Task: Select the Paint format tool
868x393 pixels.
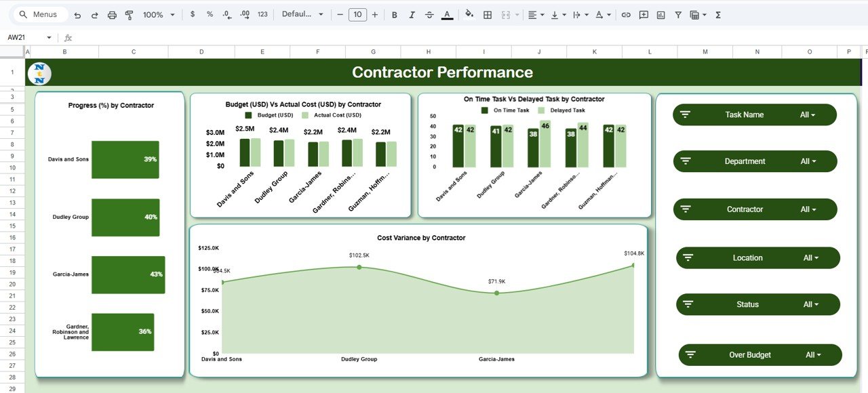Action: 129,14
